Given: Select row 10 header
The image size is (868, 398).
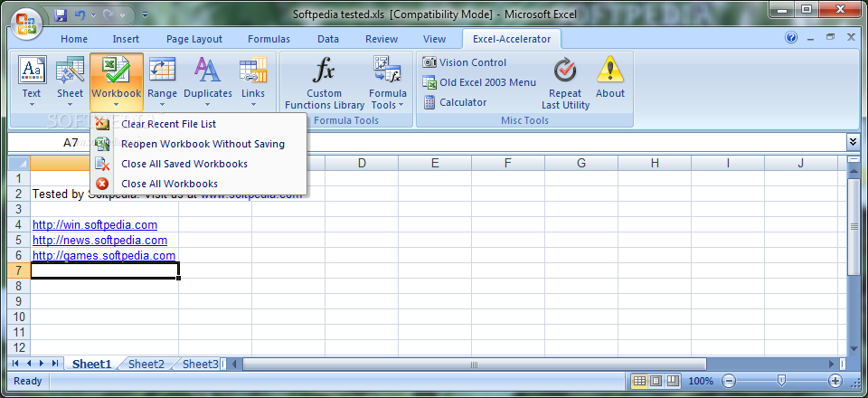Looking at the screenshot, I should point(19,317).
